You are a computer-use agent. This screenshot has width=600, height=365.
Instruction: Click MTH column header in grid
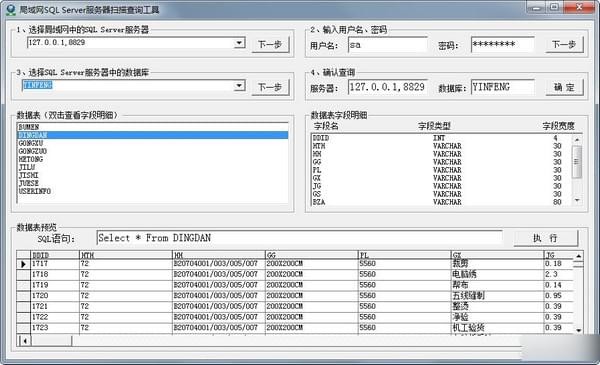click(126, 255)
